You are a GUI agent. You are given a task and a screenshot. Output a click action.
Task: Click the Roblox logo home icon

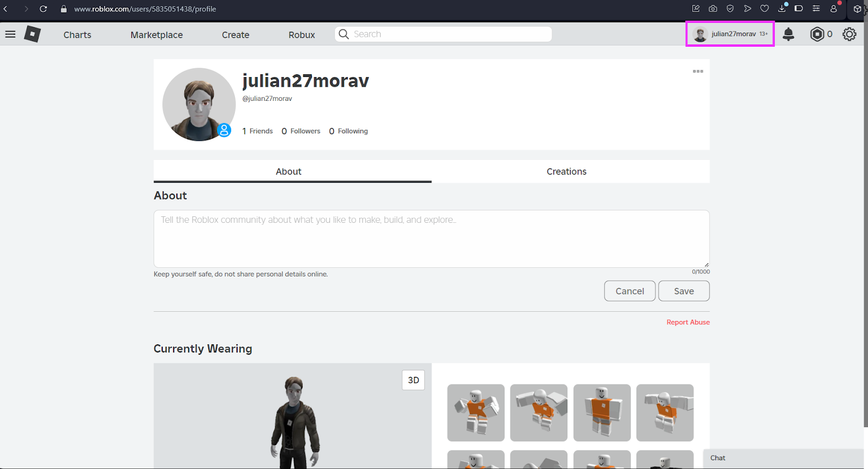[33, 34]
